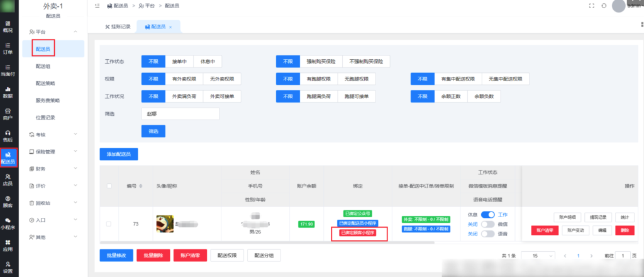Select 外卖满负荷 filter
The height and width of the screenshot is (277, 644).
pyautogui.click(x=184, y=96)
